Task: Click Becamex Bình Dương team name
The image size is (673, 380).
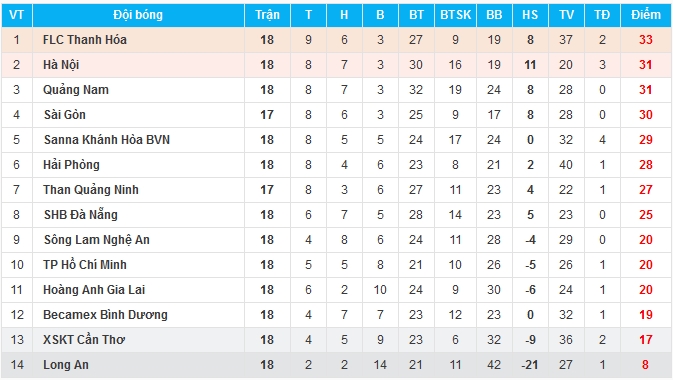Action: (x=105, y=314)
